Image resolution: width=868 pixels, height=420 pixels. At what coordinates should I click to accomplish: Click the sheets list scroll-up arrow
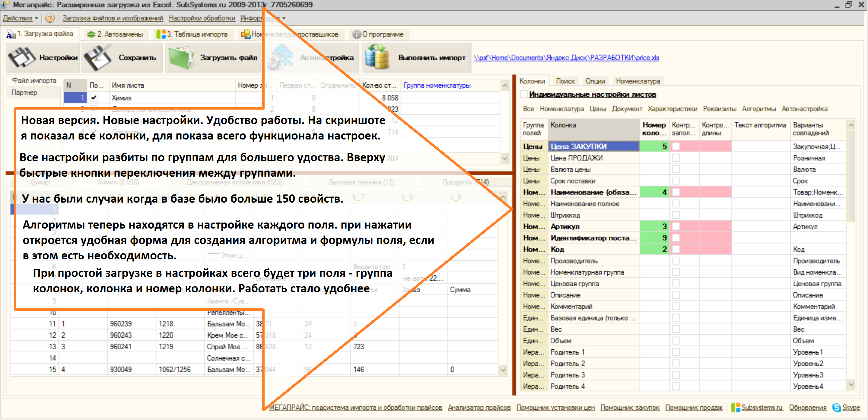(x=504, y=86)
